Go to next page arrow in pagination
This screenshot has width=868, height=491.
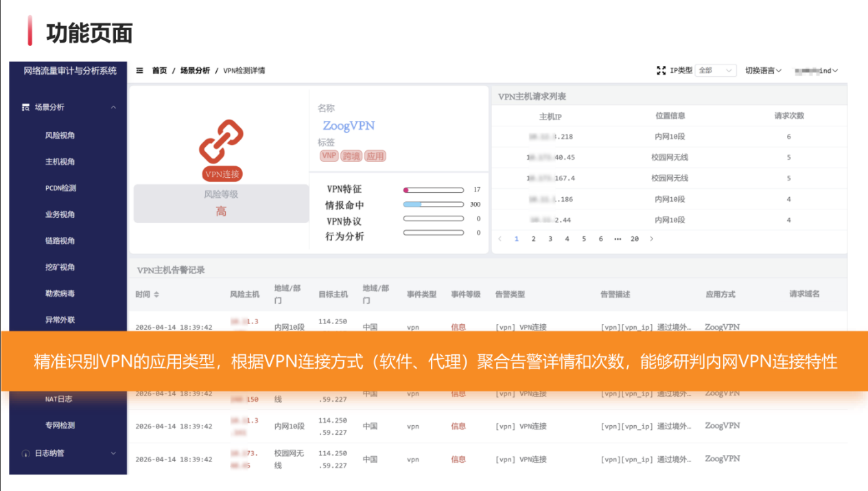pyautogui.click(x=651, y=239)
